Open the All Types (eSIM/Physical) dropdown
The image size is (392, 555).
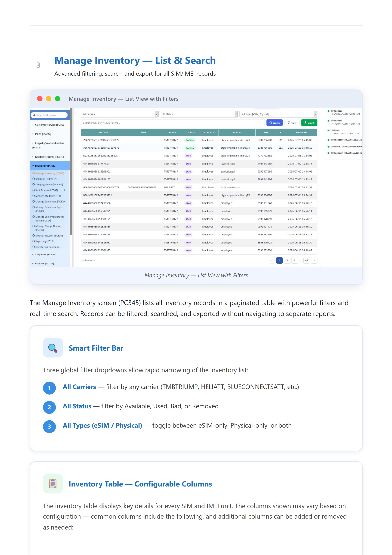278,114
